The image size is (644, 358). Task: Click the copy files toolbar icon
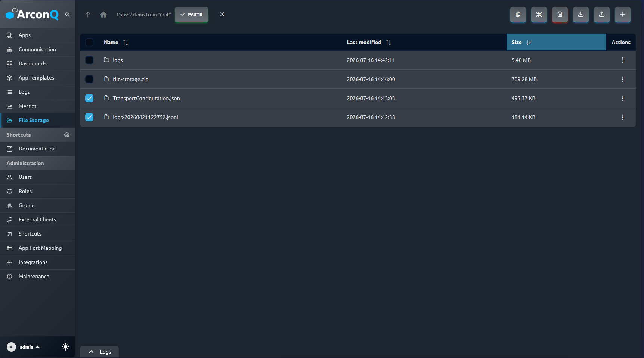coord(518,15)
